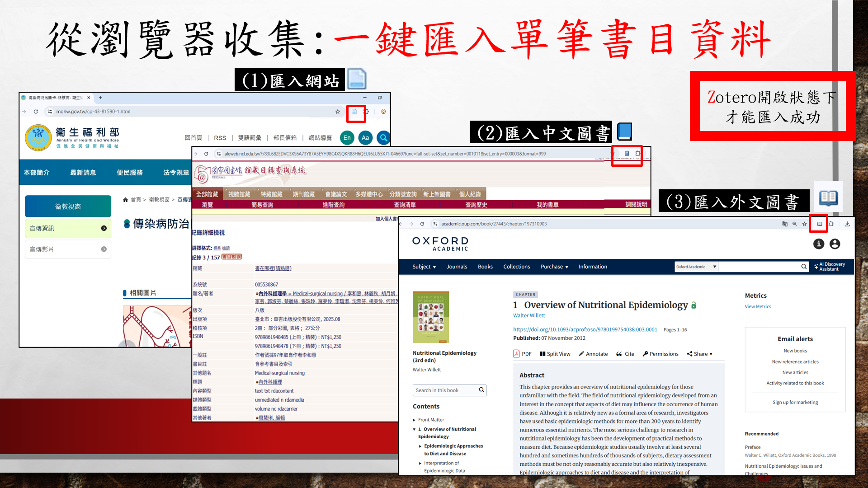Expand the Subject menu on Oxford Academic
868x488 pixels.
click(424, 267)
